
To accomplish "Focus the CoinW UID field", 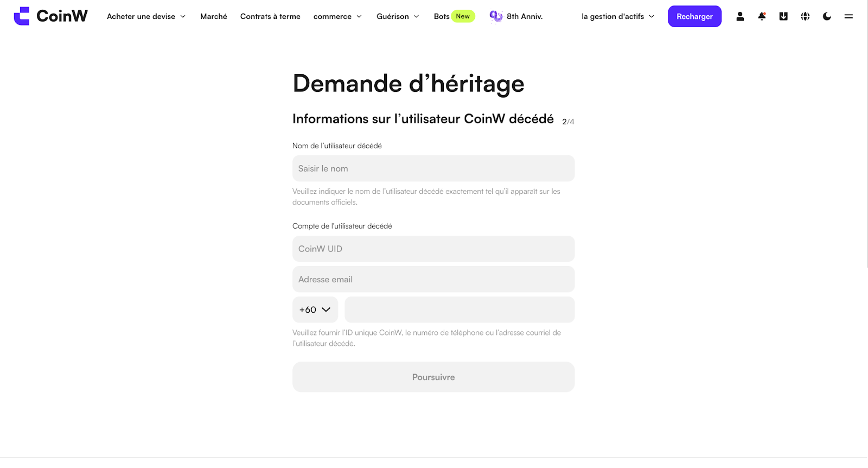I will pos(433,249).
